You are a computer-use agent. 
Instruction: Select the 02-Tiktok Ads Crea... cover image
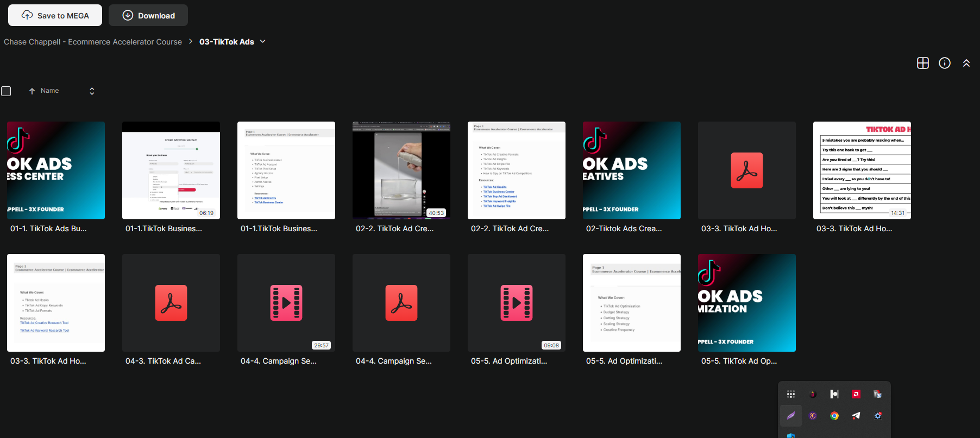(632, 170)
